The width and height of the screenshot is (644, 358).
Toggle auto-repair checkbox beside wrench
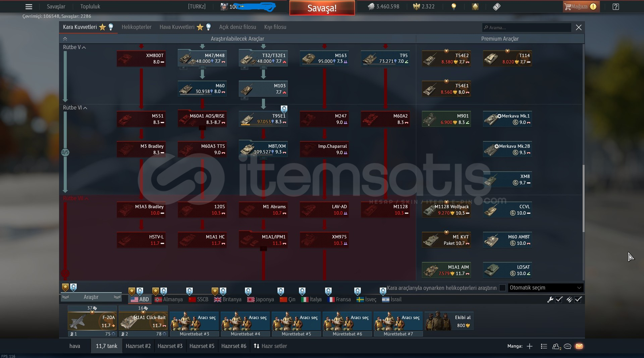coord(559,300)
